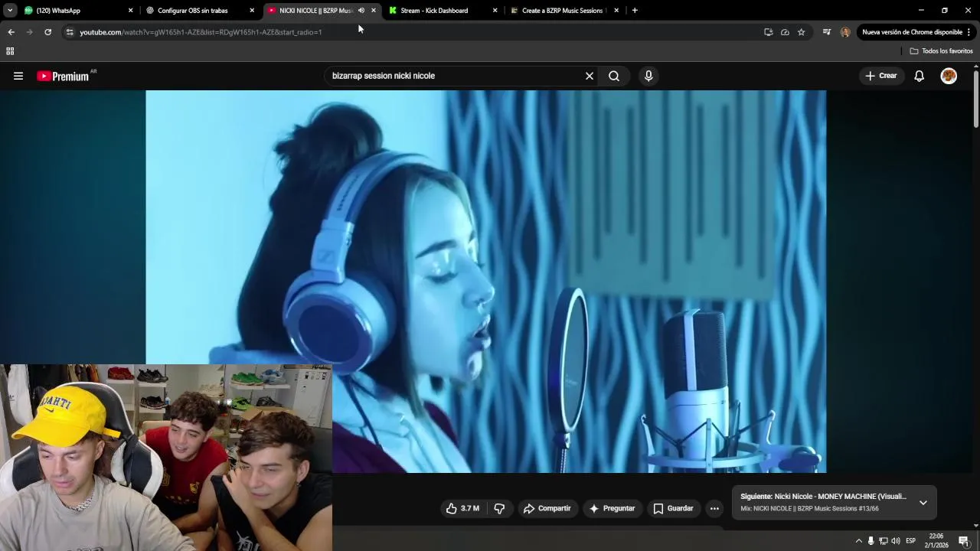Image resolution: width=980 pixels, height=551 pixels.
Task: Click the Preguntar button
Action: click(x=611, y=508)
